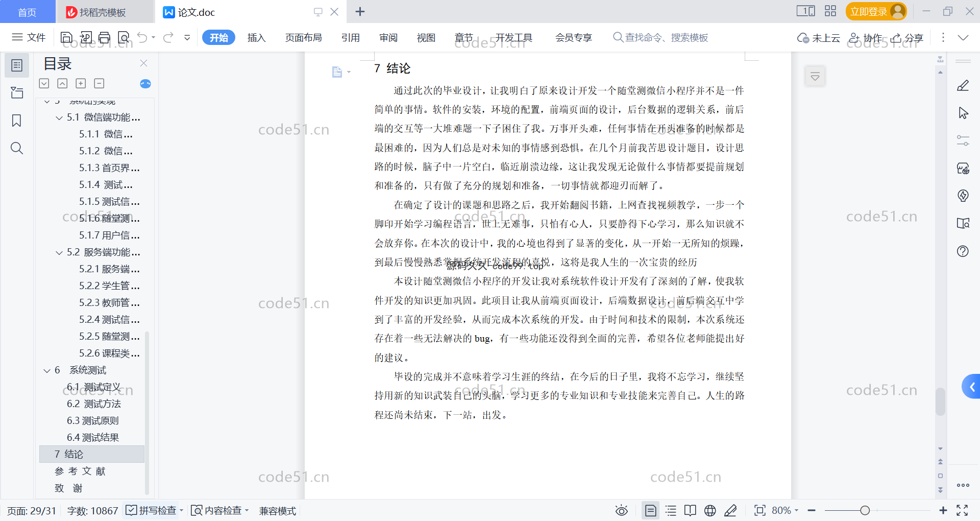Click the 分享 share button
Screen dimensions: 980x521
pyautogui.click(x=908, y=38)
